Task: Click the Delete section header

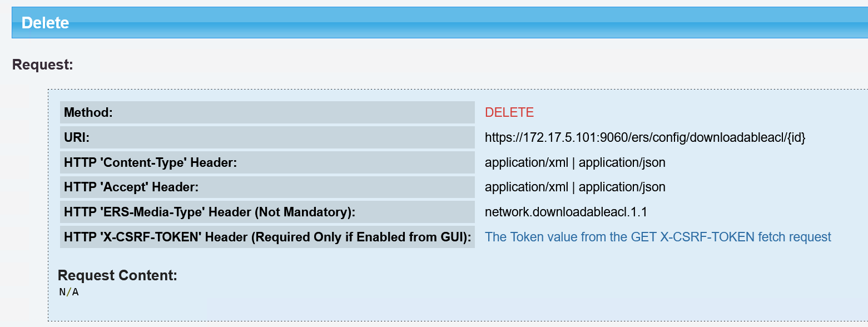Action: (439, 23)
